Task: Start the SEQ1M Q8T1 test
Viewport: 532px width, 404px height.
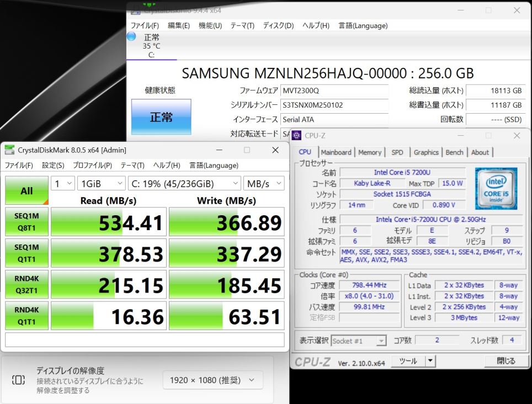Action: coord(27,222)
